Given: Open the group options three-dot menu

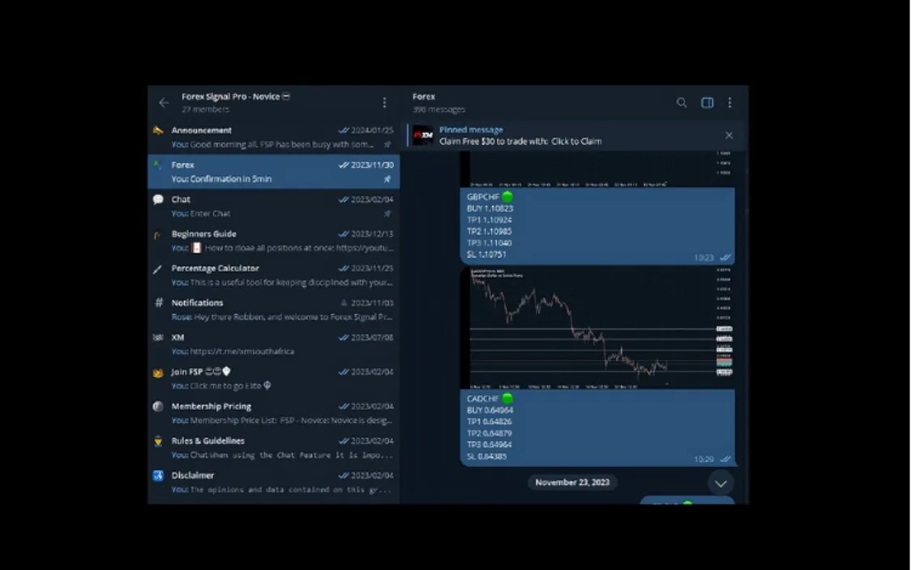Looking at the screenshot, I should pos(384,102).
